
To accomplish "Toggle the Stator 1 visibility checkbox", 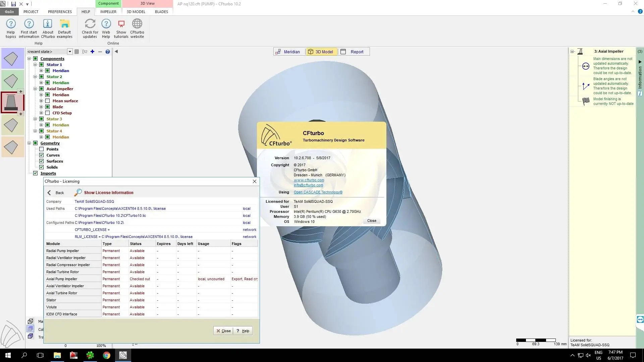I will coord(42,65).
